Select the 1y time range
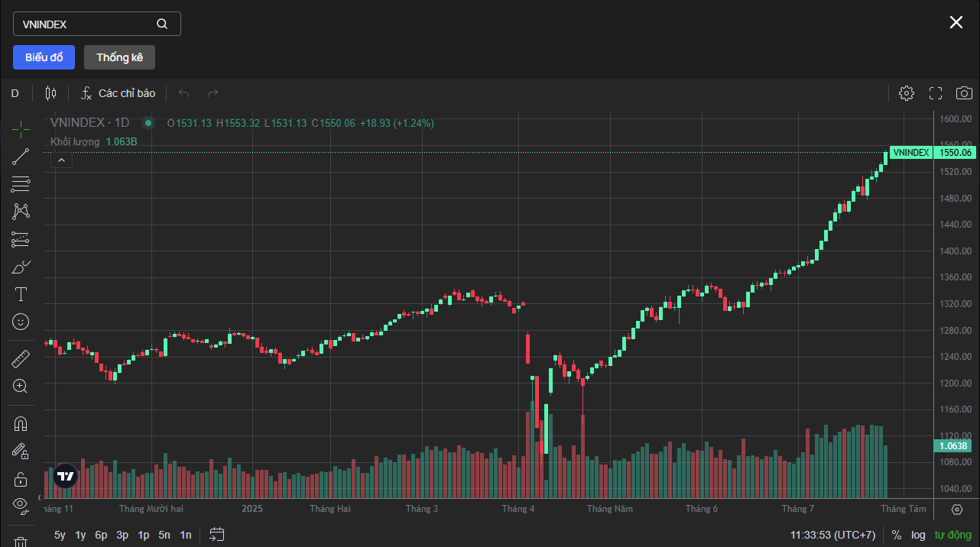 80,535
